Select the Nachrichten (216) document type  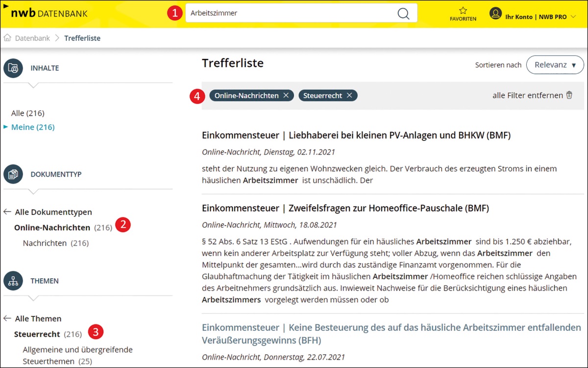55,243
